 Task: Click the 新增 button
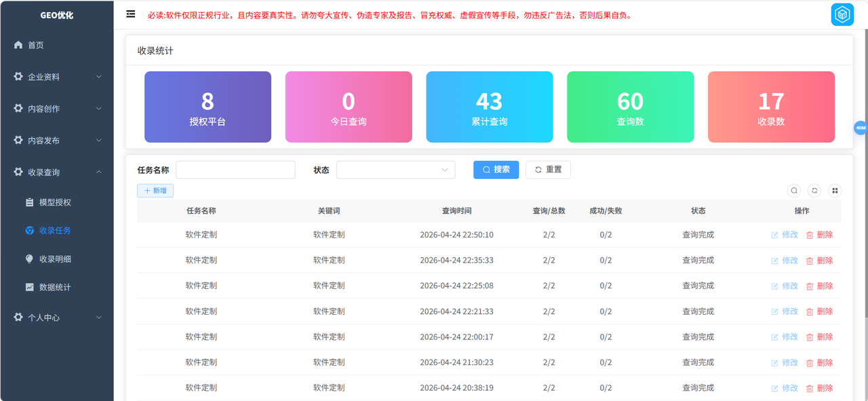click(x=155, y=191)
